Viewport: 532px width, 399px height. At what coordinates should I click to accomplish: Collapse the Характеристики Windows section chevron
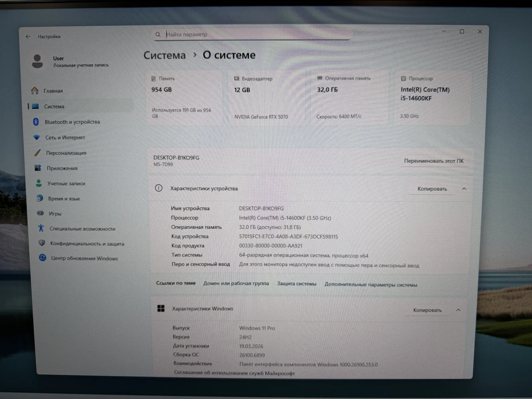pyautogui.click(x=458, y=310)
